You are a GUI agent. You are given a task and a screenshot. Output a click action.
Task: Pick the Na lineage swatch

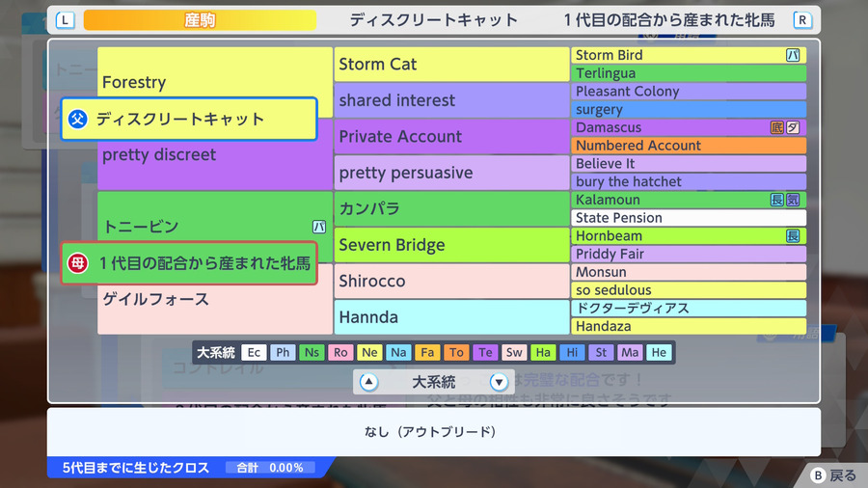[x=398, y=352]
